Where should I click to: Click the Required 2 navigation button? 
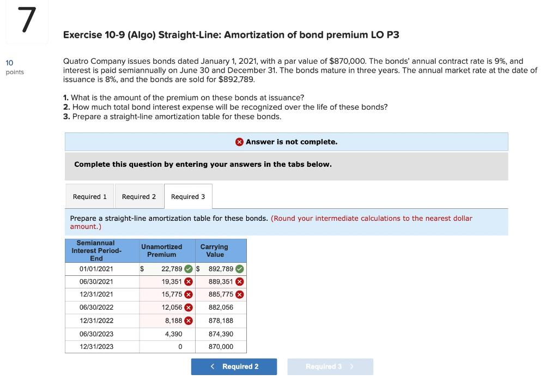pyautogui.click(x=234, y=366)
